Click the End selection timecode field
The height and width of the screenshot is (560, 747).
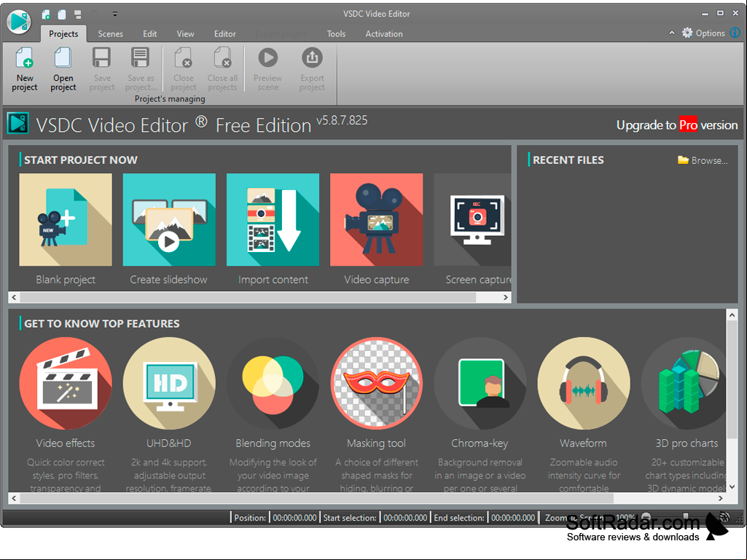(x=513, y=518)
